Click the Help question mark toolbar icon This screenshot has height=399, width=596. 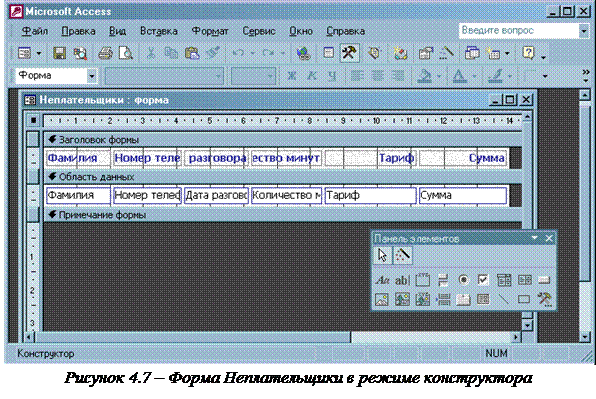(528, 52)
